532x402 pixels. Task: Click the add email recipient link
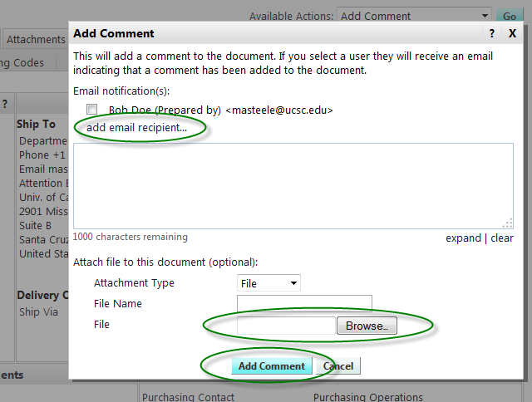tap(136, 127)
